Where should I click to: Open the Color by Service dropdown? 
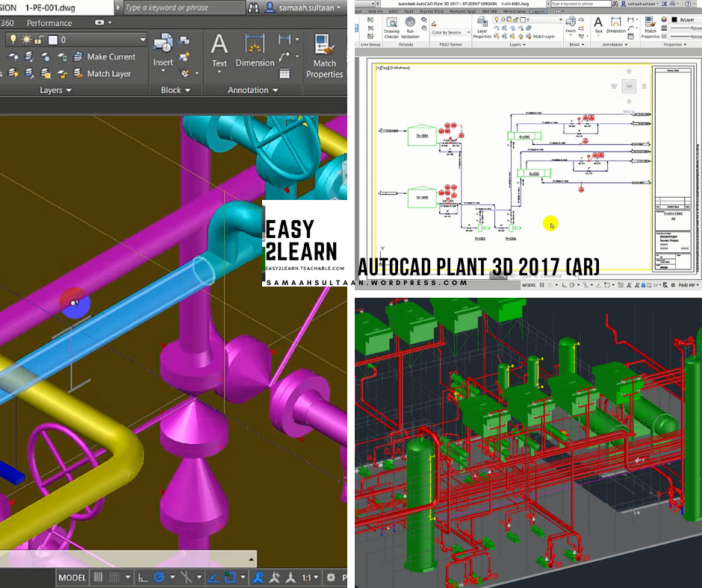point(451,33)
